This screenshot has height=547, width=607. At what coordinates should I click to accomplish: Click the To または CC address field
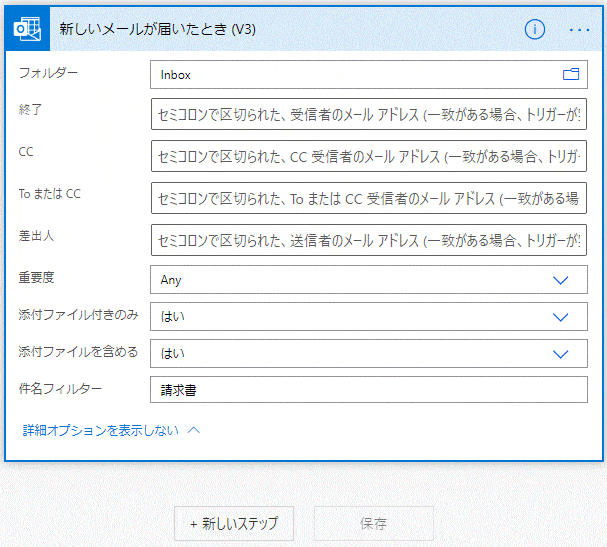368,198
